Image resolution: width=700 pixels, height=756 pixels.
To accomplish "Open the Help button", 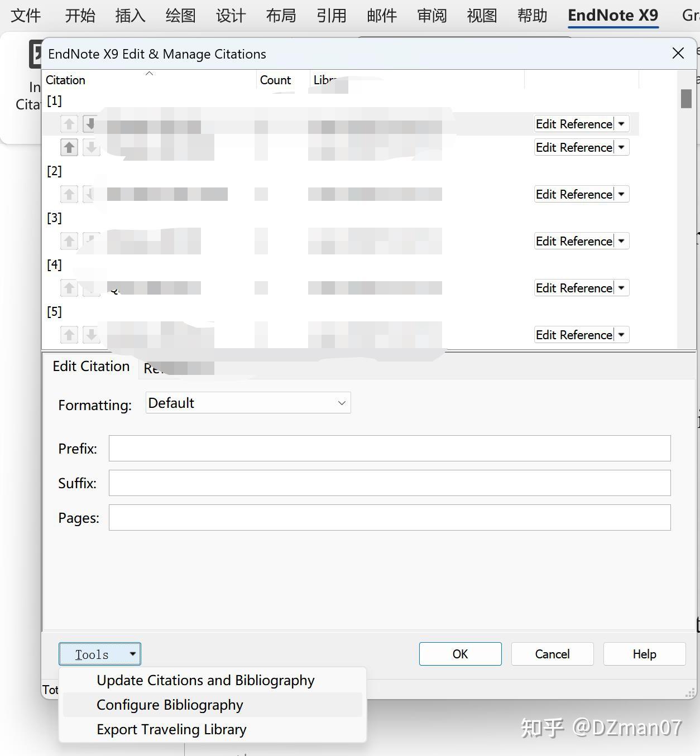I will point(644,654).
